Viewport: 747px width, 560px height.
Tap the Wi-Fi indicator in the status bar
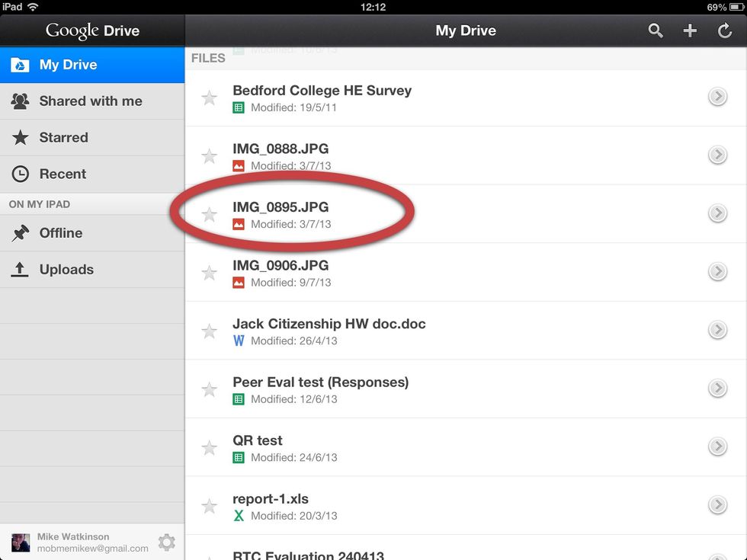(x=34, y=7)
